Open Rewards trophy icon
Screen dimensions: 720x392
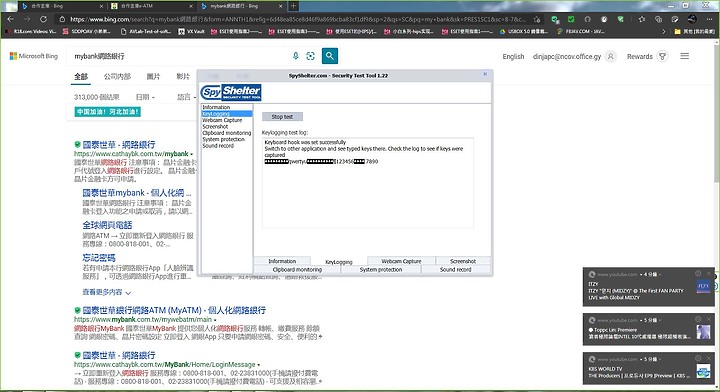point(662,56)
